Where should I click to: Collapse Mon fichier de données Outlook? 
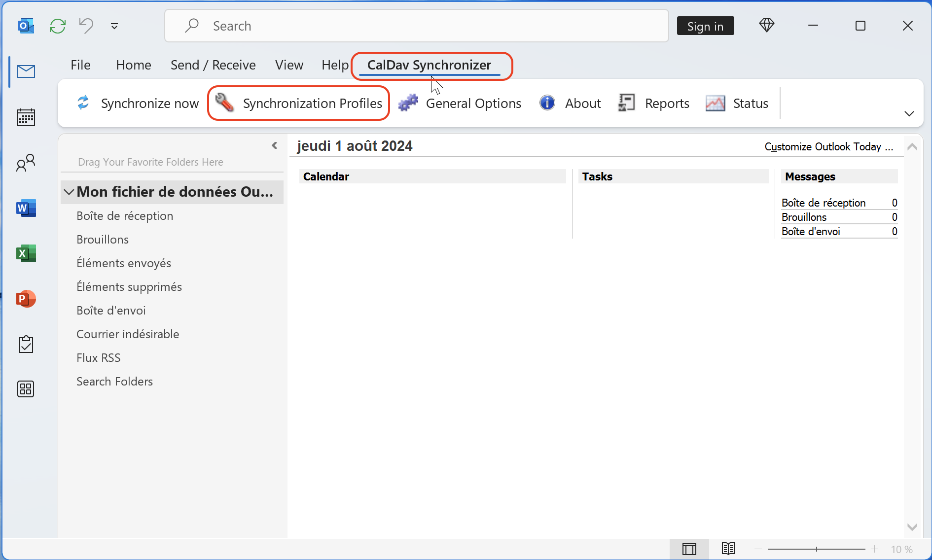click(x=69, y=192)
